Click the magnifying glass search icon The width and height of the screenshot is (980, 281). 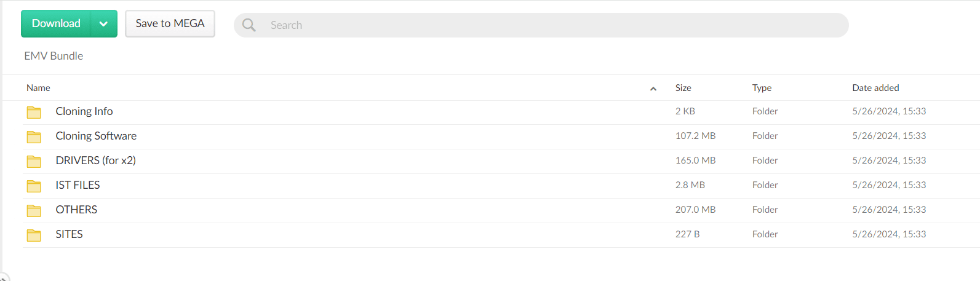[x=249, y=25]
